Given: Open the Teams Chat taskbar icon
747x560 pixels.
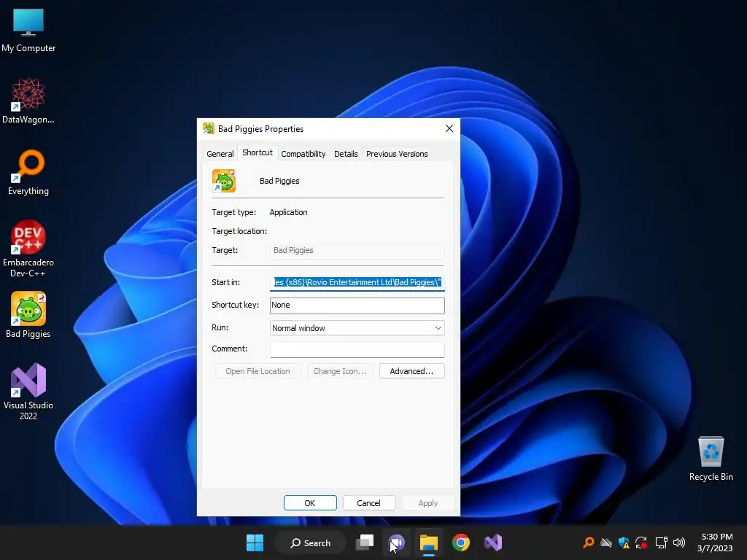Looking at the screenshot, I should coord(397,542).
